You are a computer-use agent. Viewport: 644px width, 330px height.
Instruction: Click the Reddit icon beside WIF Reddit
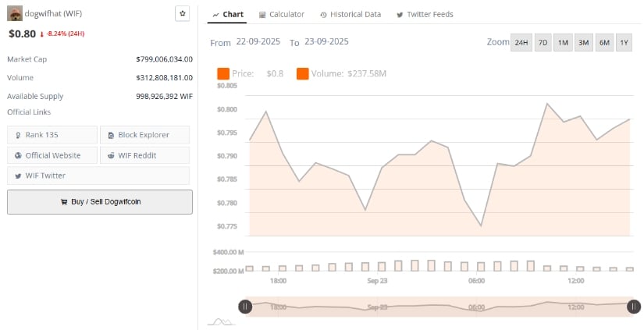[x=111, y=155]
